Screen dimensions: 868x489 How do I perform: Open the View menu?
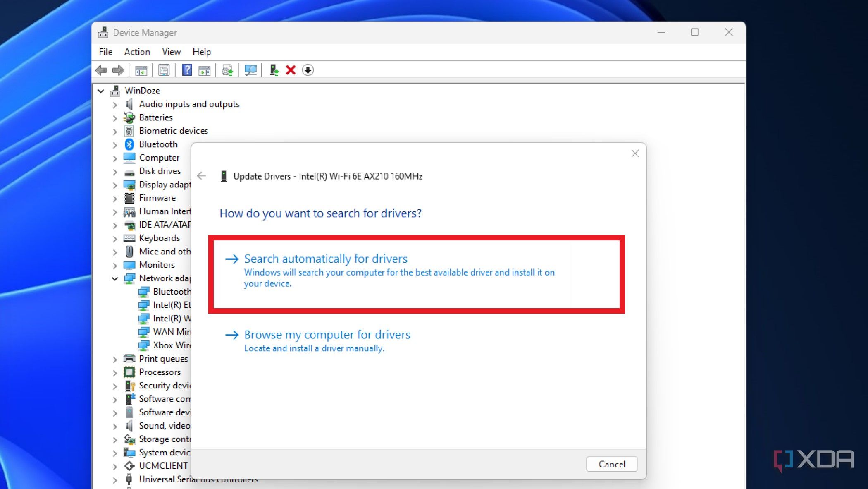coord(171,52)
